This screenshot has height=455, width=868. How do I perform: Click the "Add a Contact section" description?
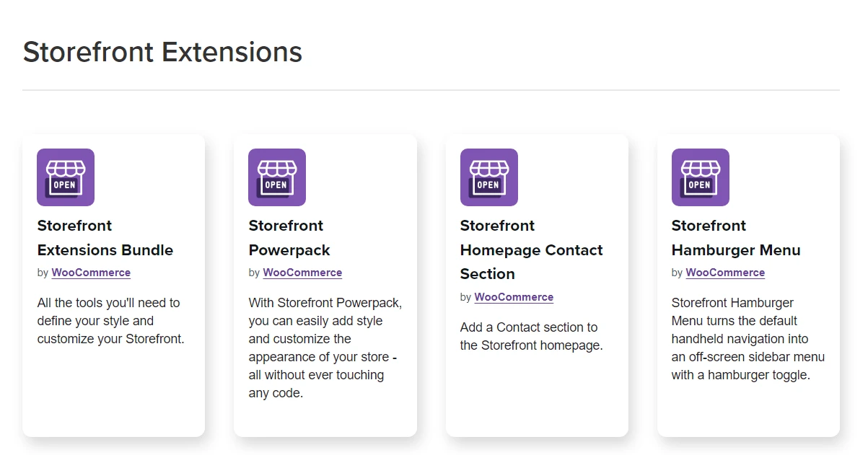pyautogui.click(x=532, y=336)
